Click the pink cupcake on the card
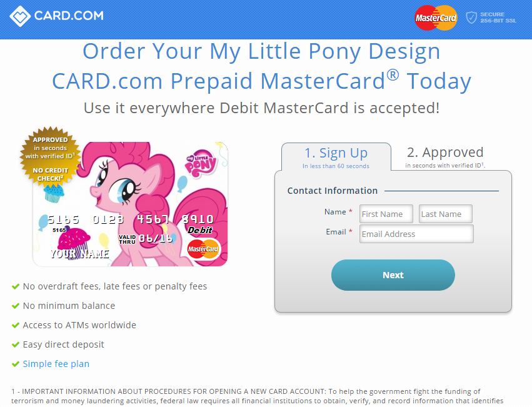Viewport: 532px width, 407px height. pyautogui.click(x=74, y=243)
